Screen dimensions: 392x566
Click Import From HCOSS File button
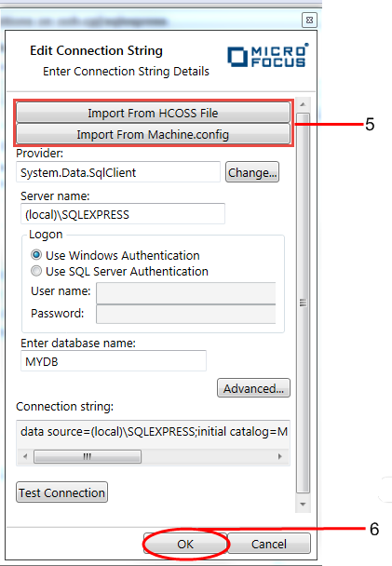[153, 113]
